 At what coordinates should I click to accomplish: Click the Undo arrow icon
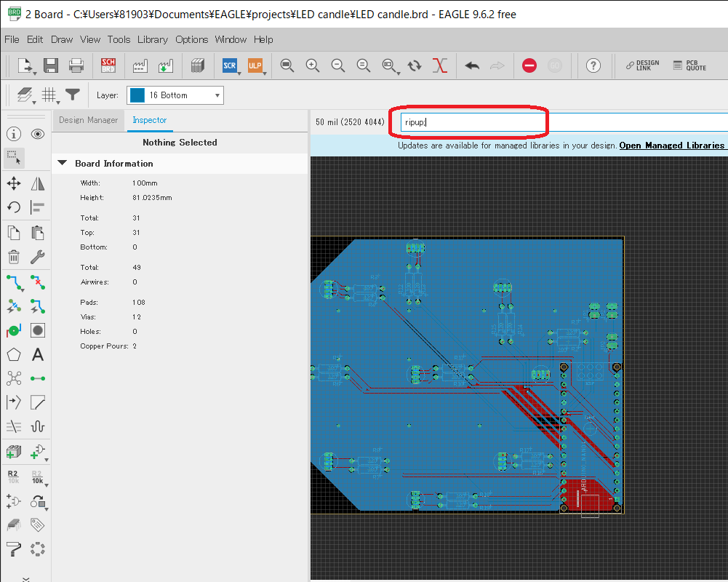click(472, 65)
